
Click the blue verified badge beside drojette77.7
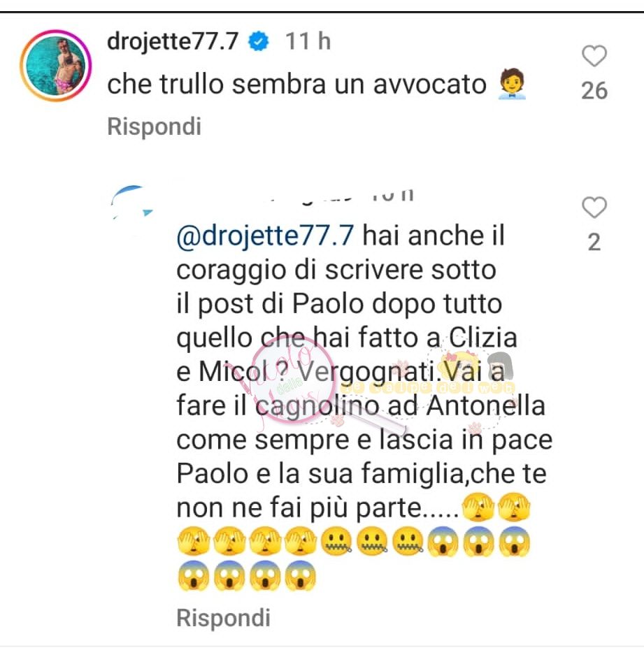(258, 41)
